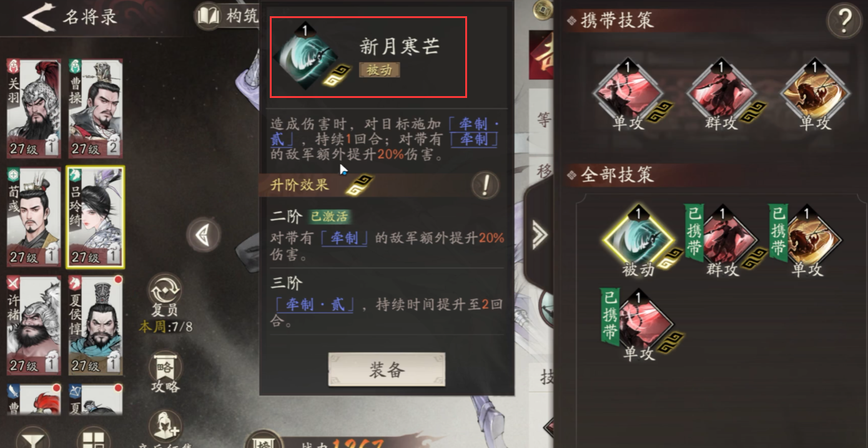Image resolution: width=868 pixels, height=448 pixels.
Task: Open the grid view icon at bottom left
Action: point(93,438)
